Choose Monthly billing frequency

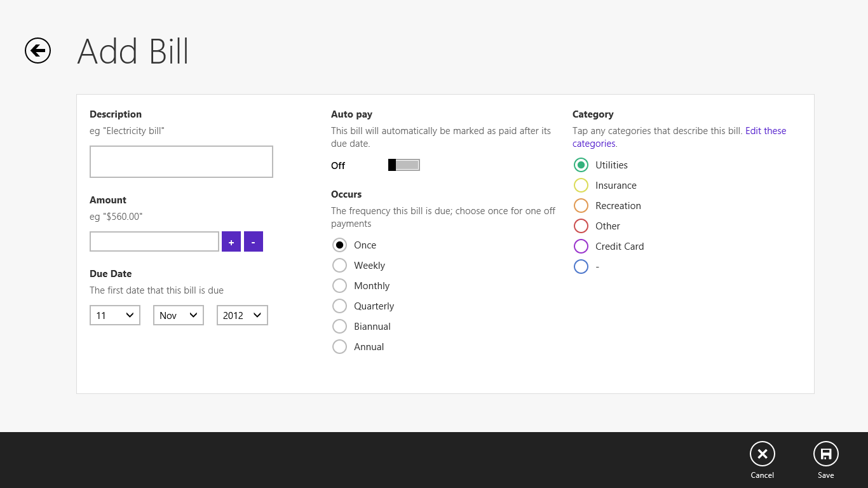(x=339, y=285)
